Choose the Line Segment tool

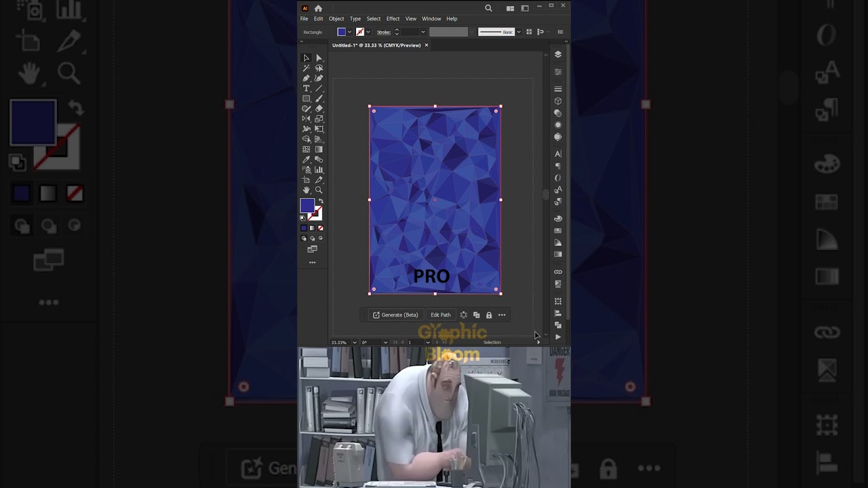pyautogui.click(x=319, y=88)
